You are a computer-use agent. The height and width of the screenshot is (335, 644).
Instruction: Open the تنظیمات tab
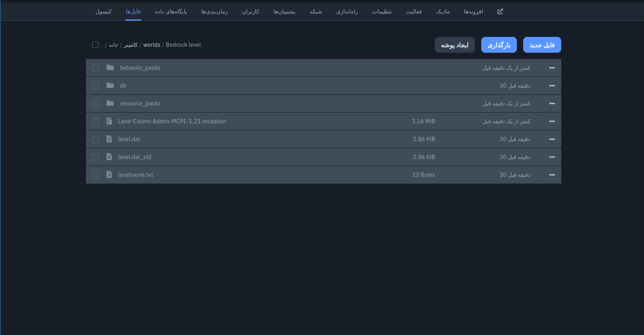(382, 12)
